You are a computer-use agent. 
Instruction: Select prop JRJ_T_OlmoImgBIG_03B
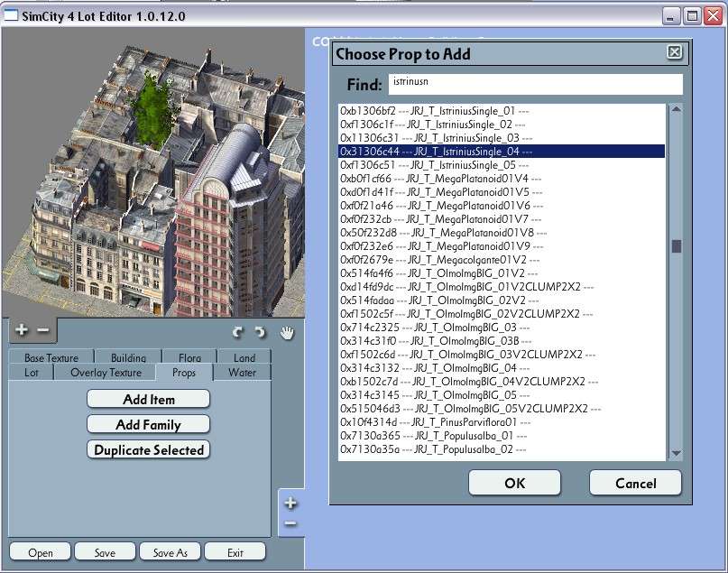tap(502, 341)
